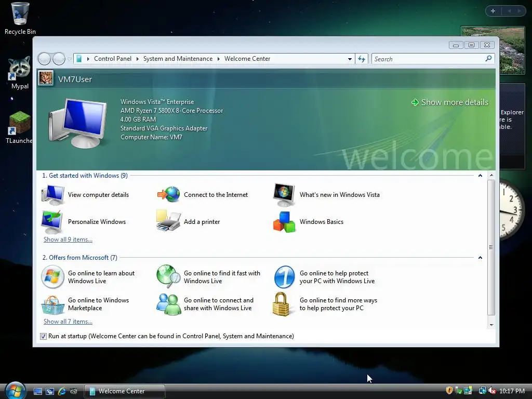Click the search magnifier icon

pyautogui.click(x=488, y=59)
